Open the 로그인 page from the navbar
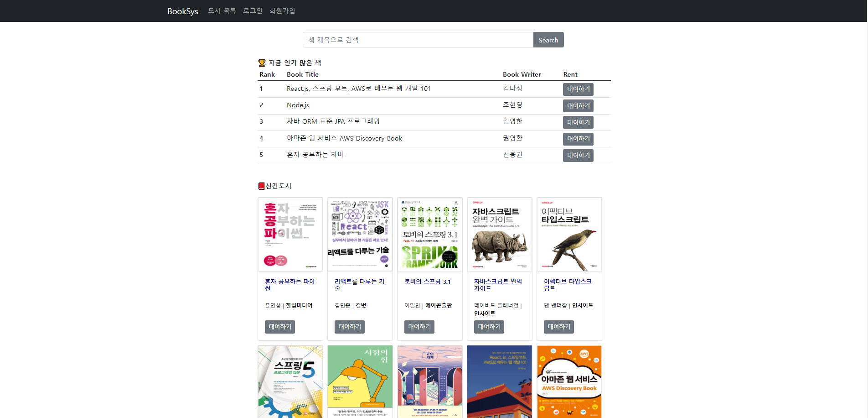The image size is (868, 418). (x=252, y=10)
